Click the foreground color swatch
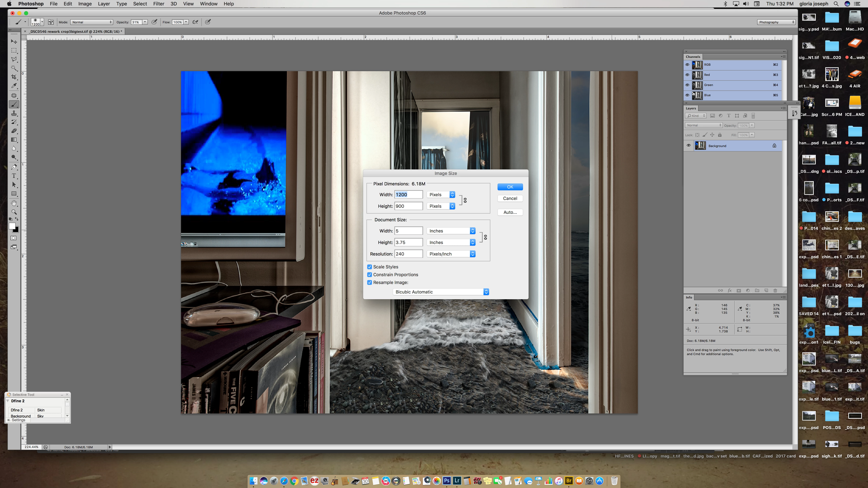The image size is (868, 488). pyautogui.click(x=12, y=226)
